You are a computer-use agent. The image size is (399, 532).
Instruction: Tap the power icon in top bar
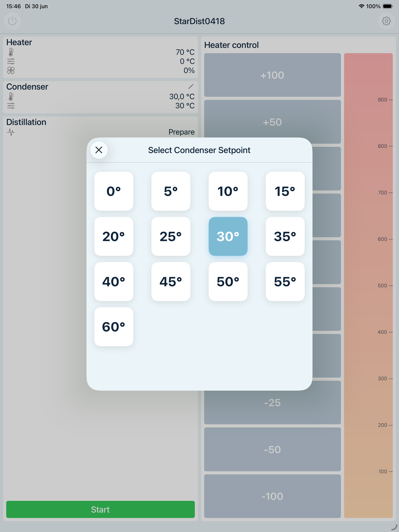[x=12, y=21]
